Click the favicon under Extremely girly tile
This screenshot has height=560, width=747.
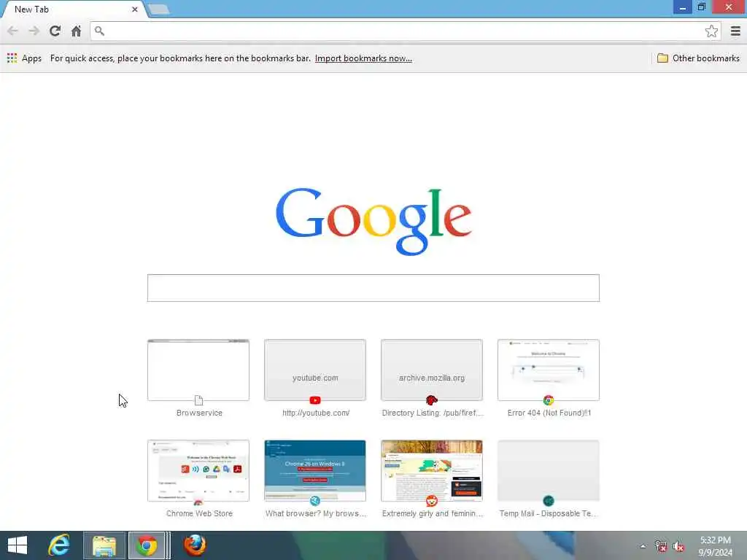[432, 501]
